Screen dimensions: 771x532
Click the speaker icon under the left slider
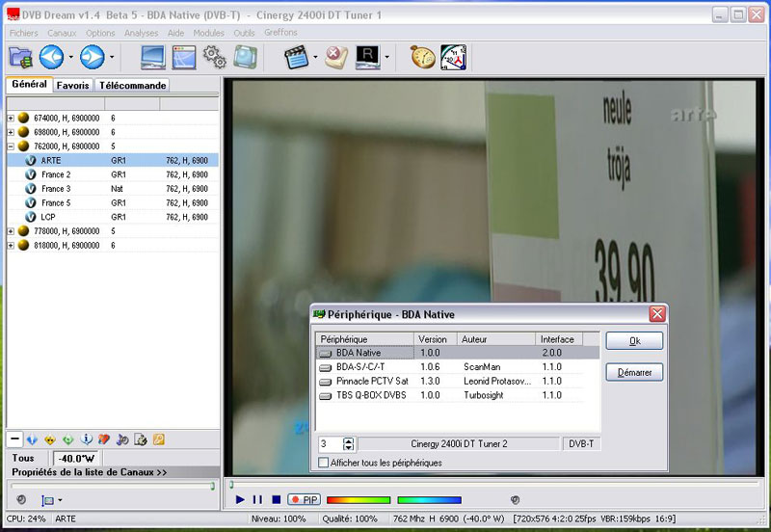click(x=20, y=499)
